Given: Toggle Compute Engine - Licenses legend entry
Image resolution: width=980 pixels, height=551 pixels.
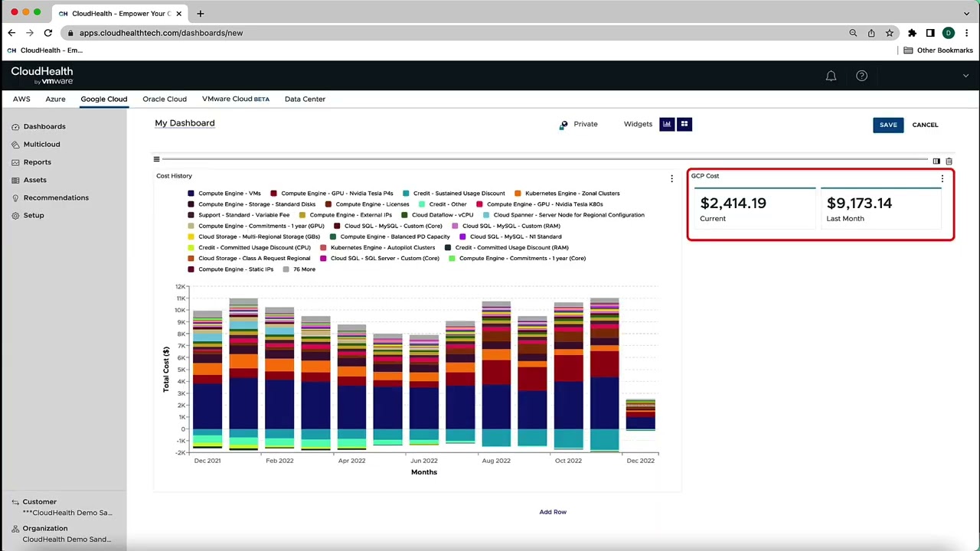Looking at the screenshot, I should pos(367,204).
